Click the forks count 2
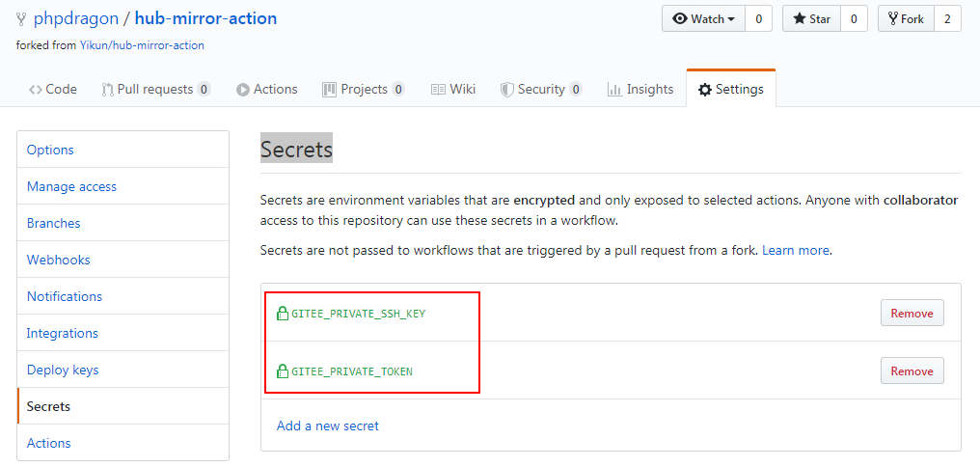This screenshot has width=980, height=467. [947, 18]
